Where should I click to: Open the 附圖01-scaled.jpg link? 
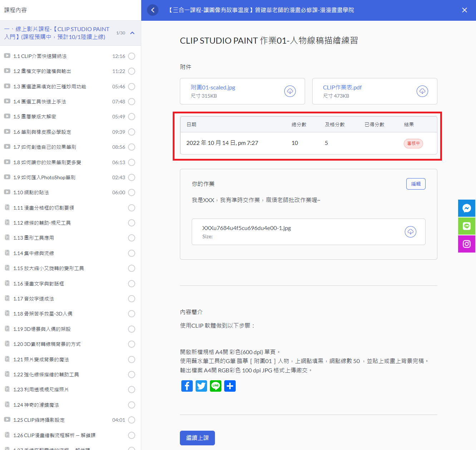point(213,87)
